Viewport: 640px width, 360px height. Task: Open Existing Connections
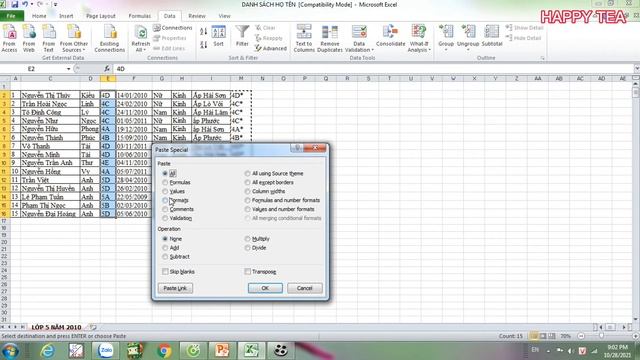[x=109, y=38]
